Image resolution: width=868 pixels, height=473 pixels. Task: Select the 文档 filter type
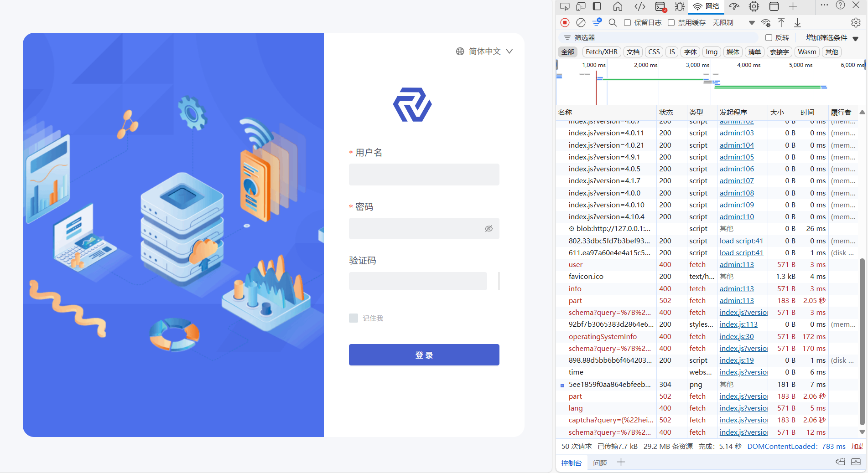point(633,52)
